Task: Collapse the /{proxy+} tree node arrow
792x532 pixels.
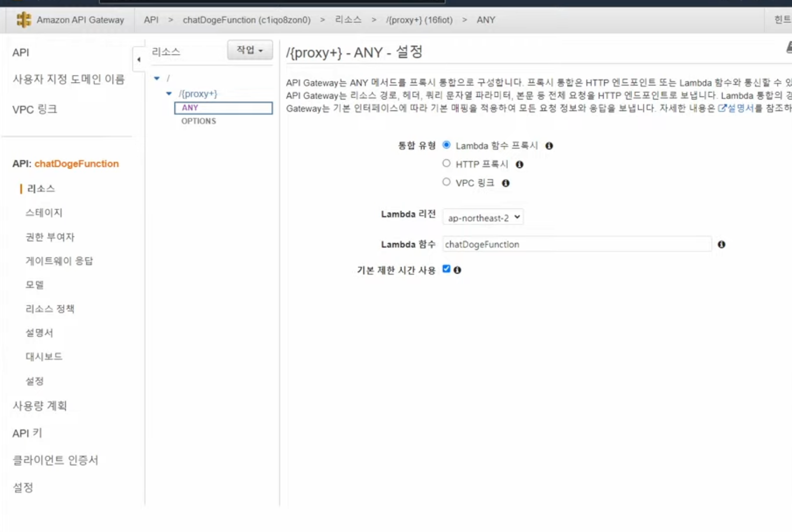Action: pos(169,94)
